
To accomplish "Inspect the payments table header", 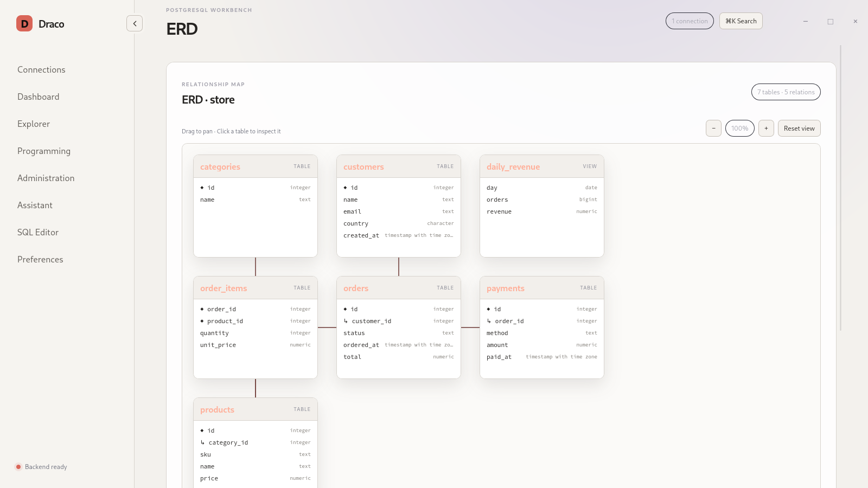I will tap(542, 288).
